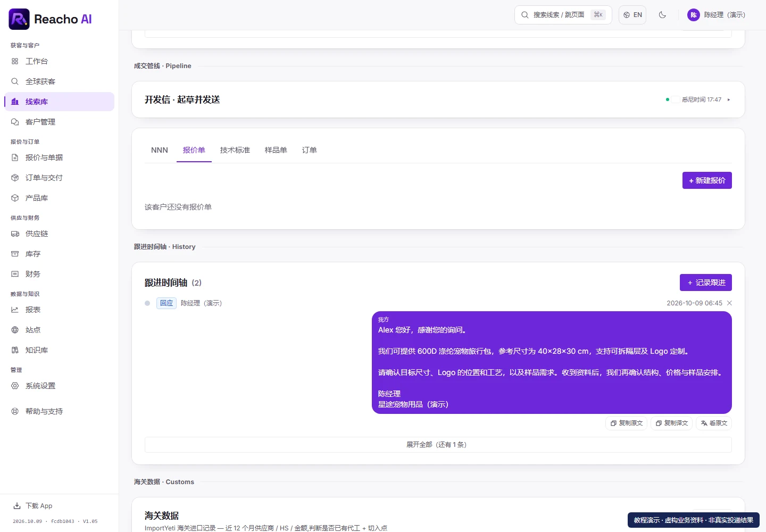
Task: Click the 记录跟进 button
Action: (x=706, y=282)
